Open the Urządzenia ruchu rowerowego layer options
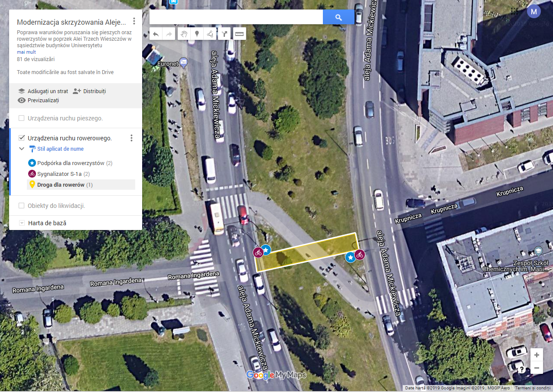Screen dimensions: 553x392 point(132,138)
